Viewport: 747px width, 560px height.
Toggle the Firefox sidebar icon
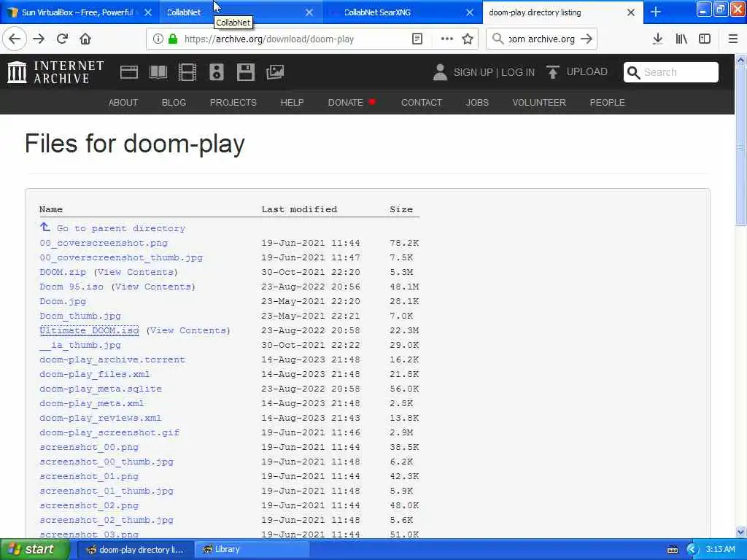pos(705,39)
